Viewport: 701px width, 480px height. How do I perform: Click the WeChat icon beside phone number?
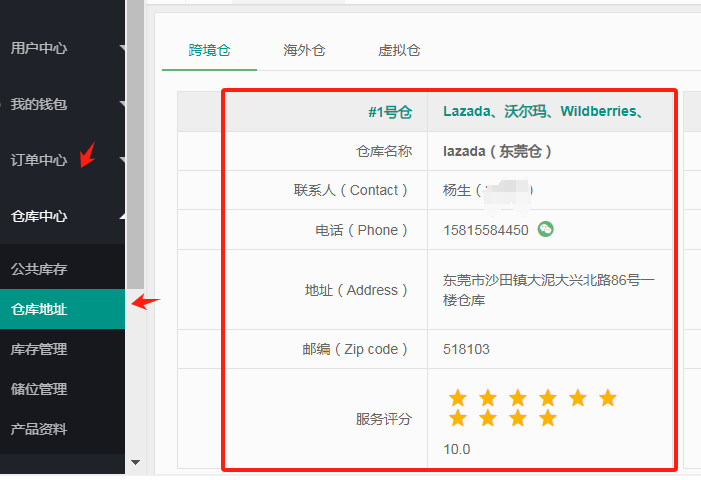coord(545,229)
